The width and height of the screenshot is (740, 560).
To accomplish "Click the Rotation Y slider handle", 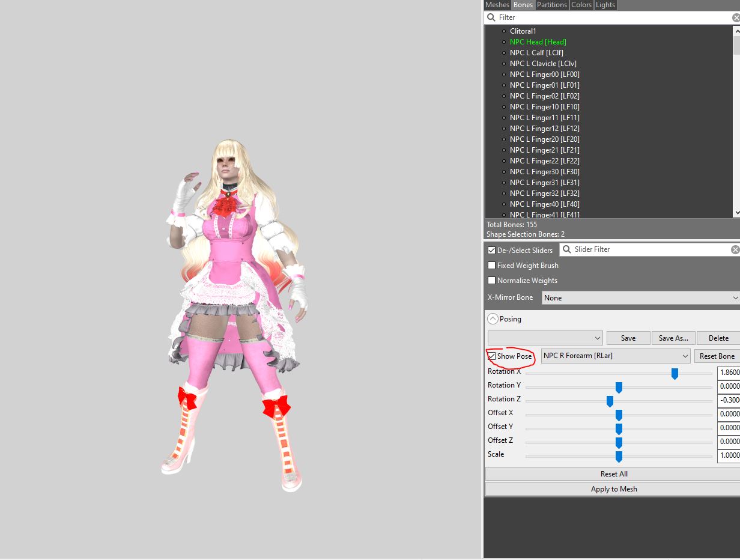I will click(619, 388).
